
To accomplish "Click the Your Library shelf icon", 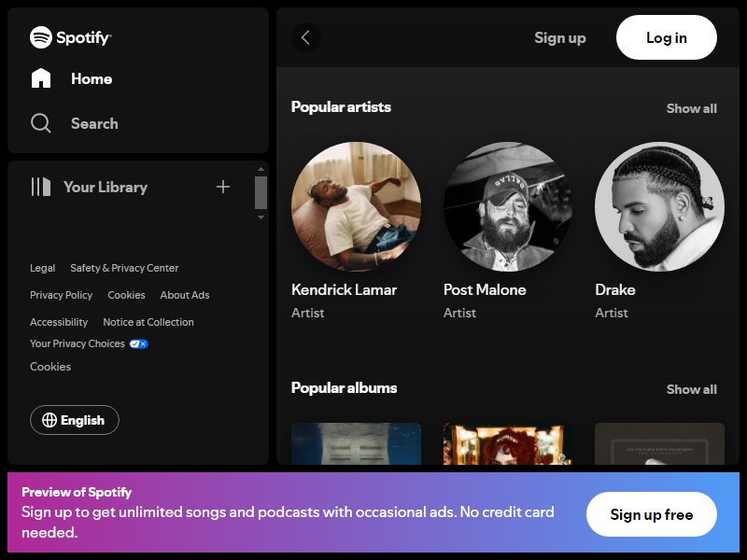I will (40, 187).
